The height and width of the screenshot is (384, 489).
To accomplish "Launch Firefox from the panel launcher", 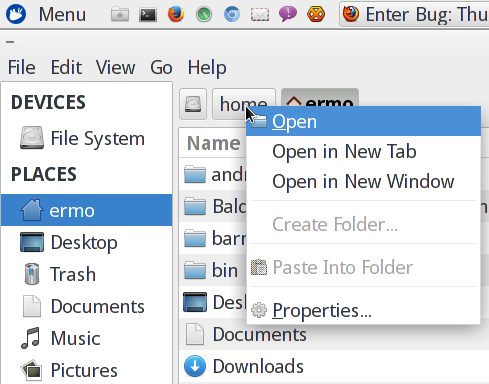I will (x=176, y=15).
